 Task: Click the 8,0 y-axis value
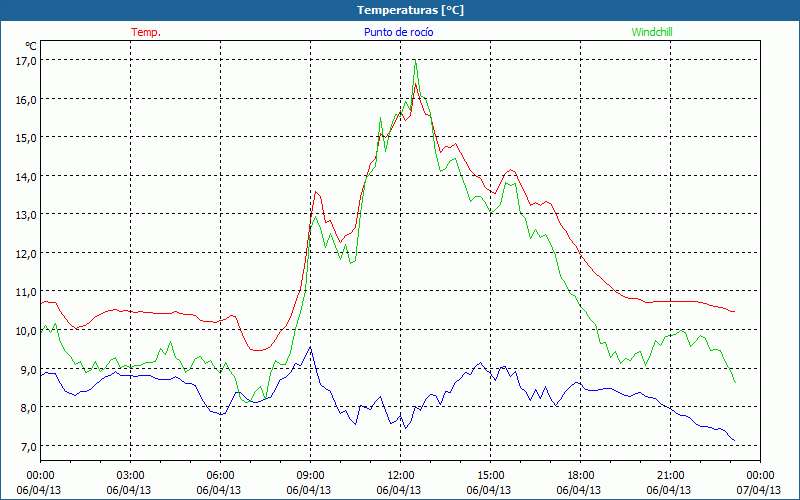coord(28,408)
